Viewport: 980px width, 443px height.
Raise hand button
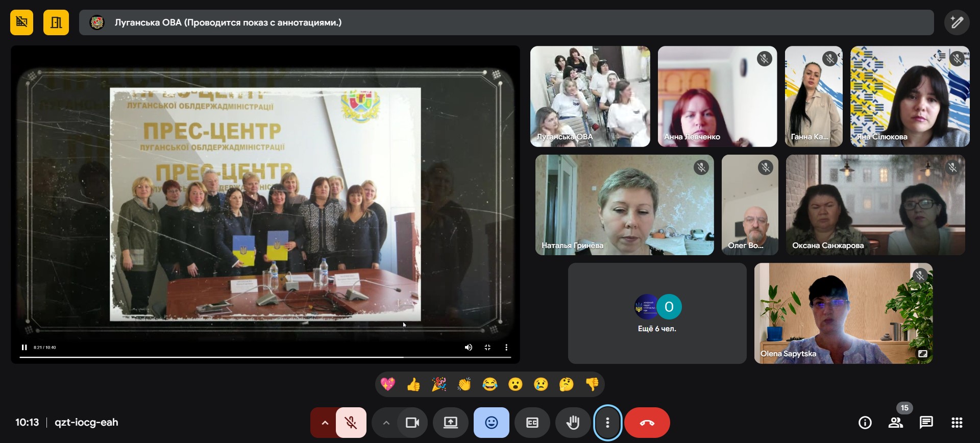click(x=573, y=423)
